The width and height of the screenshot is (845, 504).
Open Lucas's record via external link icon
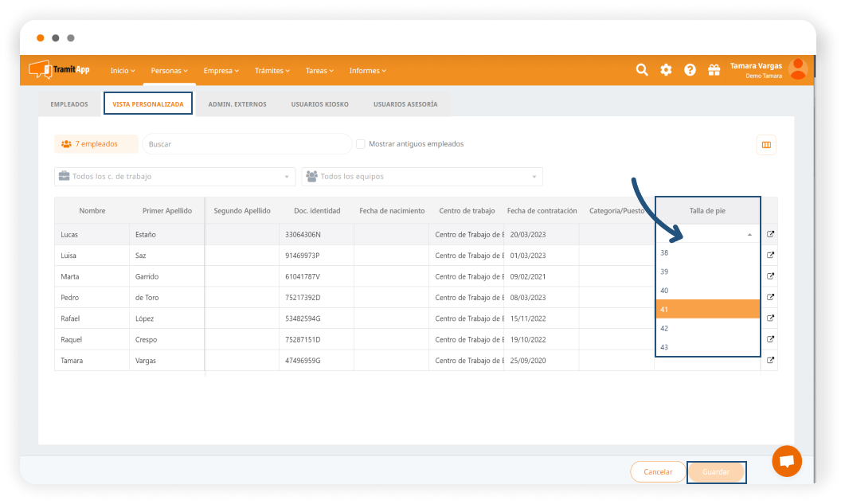770,235
